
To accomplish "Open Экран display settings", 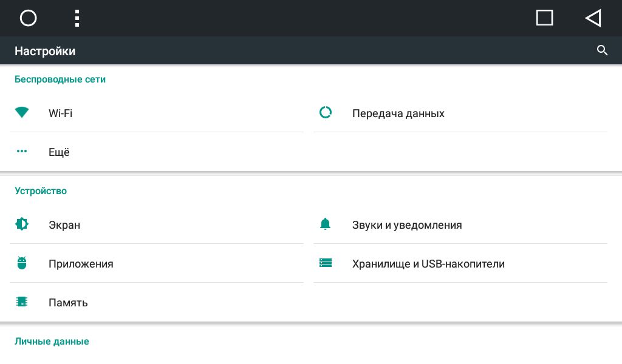I will coord(157,224).
